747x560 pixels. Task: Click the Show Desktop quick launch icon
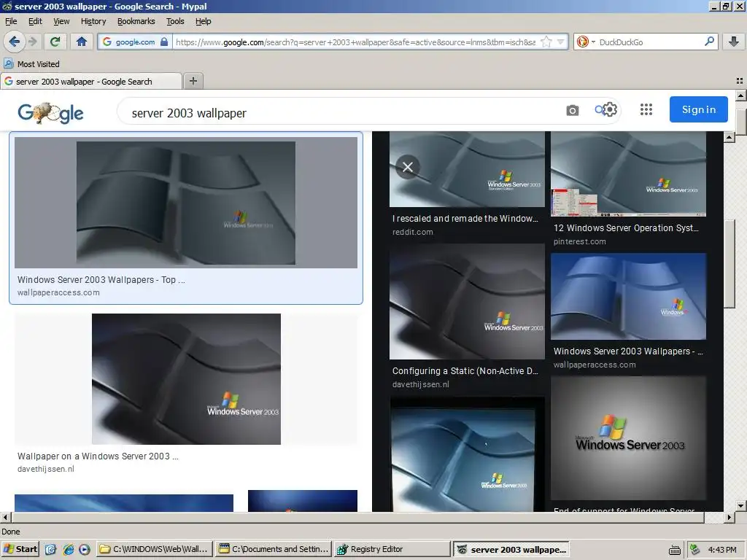pyautogui.click(x=50, y=549)
